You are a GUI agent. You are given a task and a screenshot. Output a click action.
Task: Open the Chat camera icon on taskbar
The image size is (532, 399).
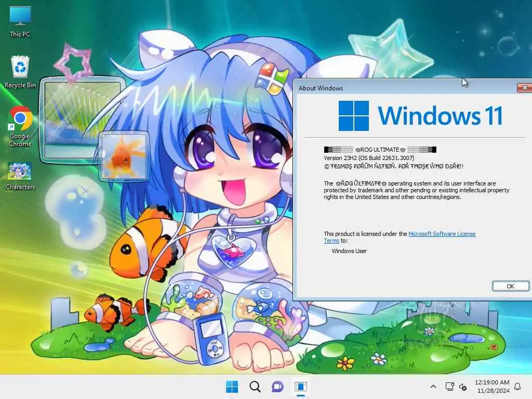click(x=277, y=387)
